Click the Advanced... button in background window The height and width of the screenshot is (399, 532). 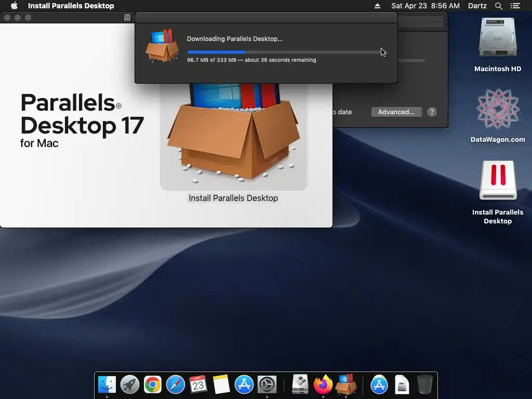[396, 112]
